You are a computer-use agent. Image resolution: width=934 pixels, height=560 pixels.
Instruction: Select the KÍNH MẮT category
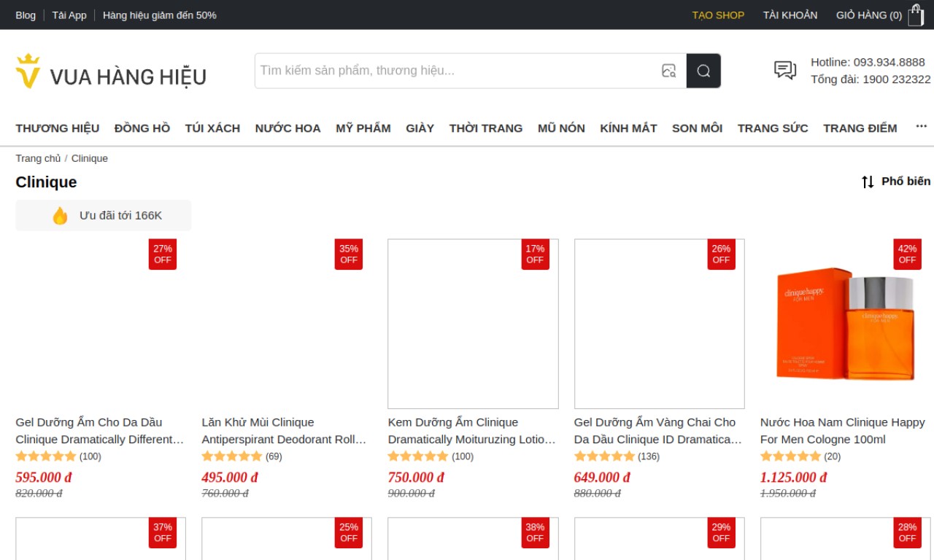coord(629,128)
